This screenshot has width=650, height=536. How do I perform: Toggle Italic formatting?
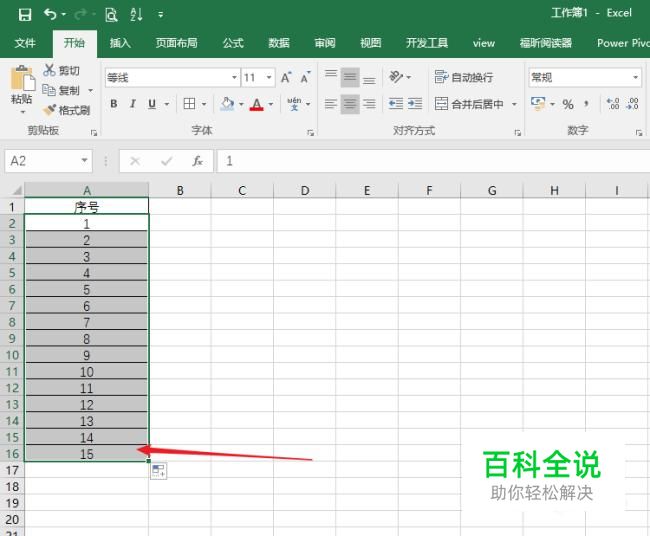(133, 104)
